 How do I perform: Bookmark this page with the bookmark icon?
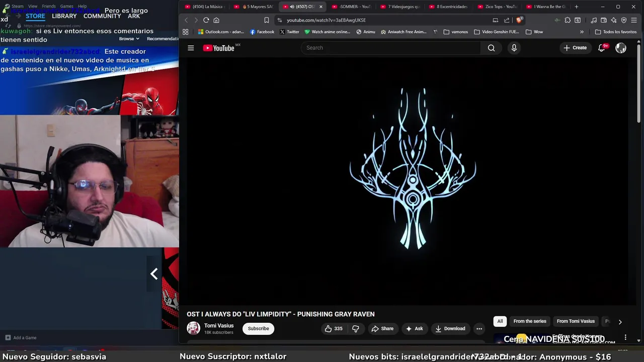267,20
